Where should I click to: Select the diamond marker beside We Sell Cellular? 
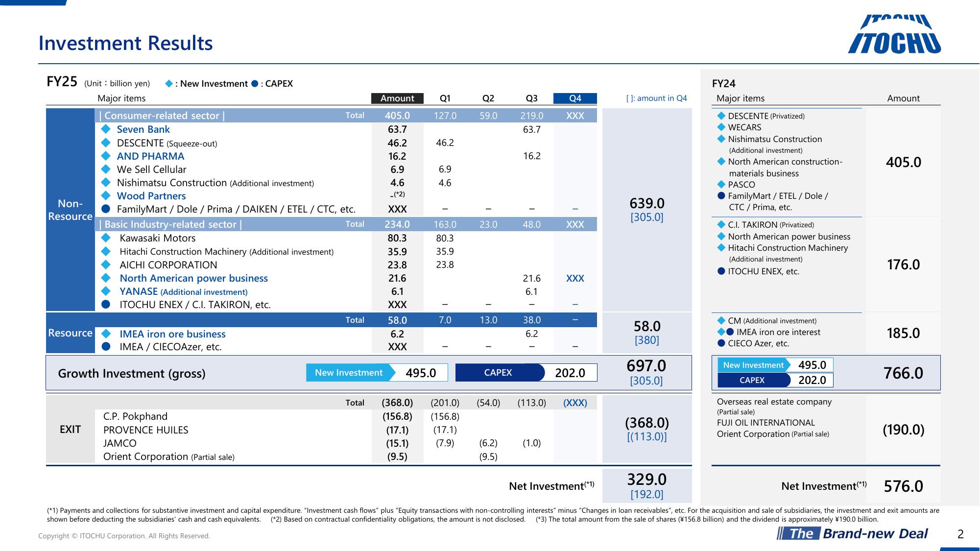coord(106,169)
